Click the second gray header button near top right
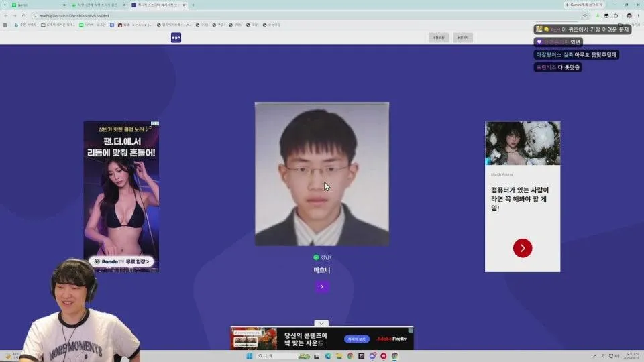Viewport: 644px width, 362px height. [462, 38]
